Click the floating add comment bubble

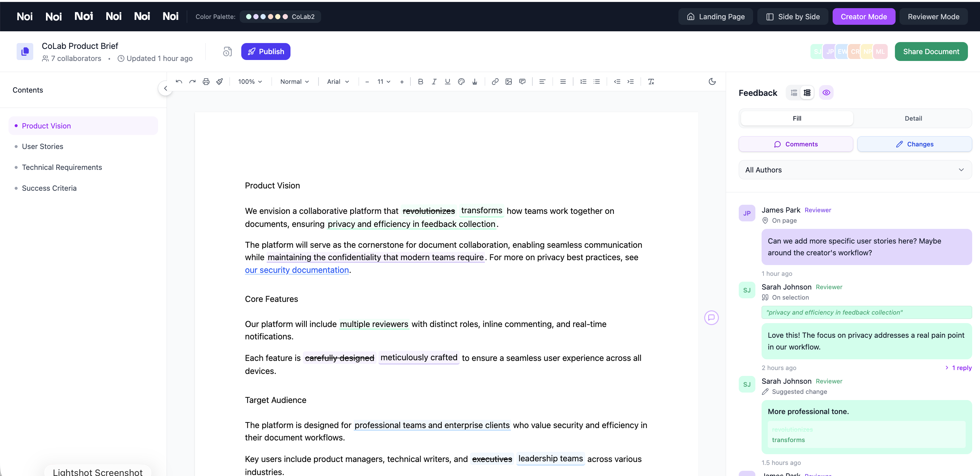tap(711, 317)
